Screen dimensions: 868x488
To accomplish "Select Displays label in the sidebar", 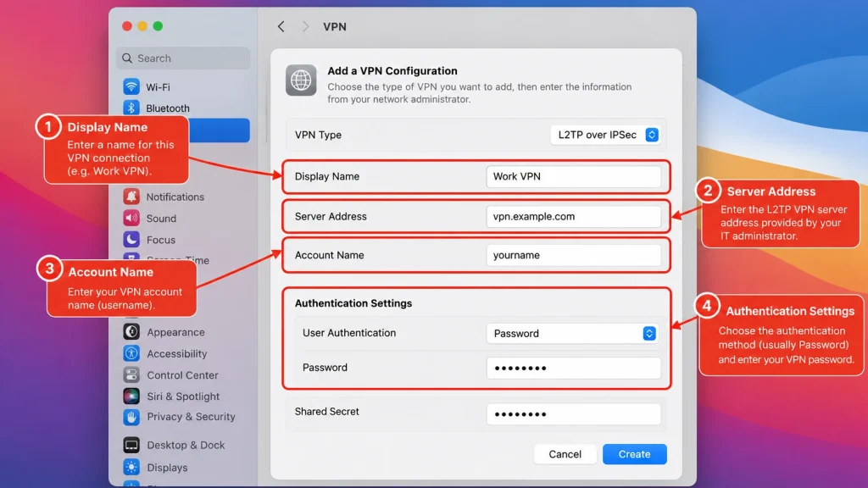I will 167,467.
